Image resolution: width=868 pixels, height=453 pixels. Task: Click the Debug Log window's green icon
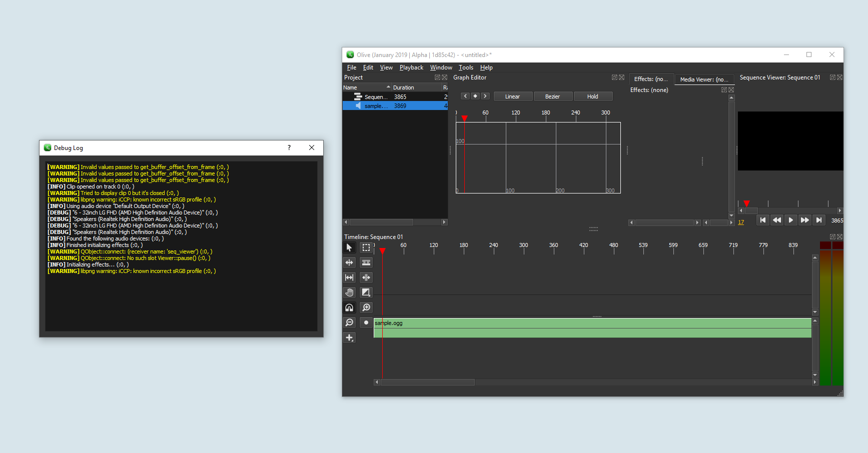pyautogui.click(x=48, y=147)
